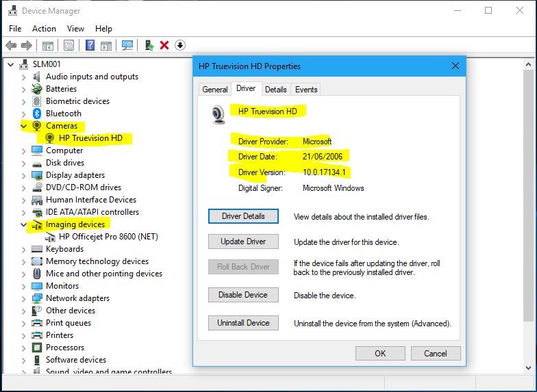Toggle the action pane toolbar icon
Image resolution: width=537 pixels, height=392 pixels.
[x=106, y=45]
